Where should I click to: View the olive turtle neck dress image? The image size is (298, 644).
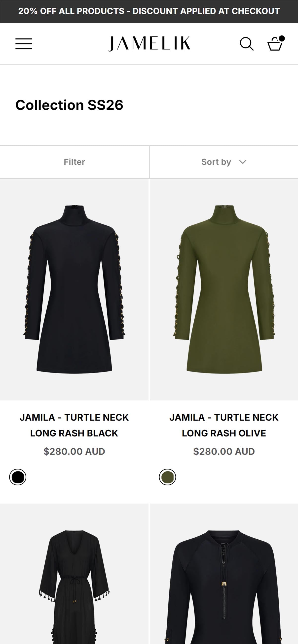[x=224, y=289]
